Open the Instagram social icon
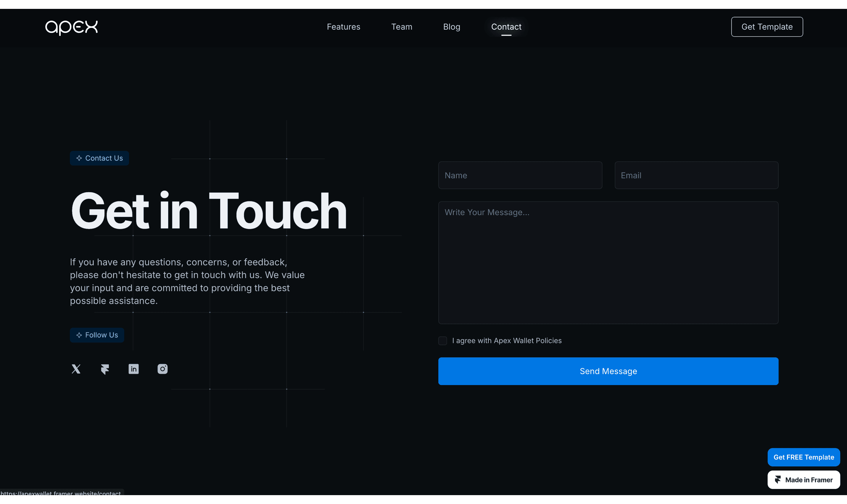This screenshot has height=504, width=847. tap(162, 369)
